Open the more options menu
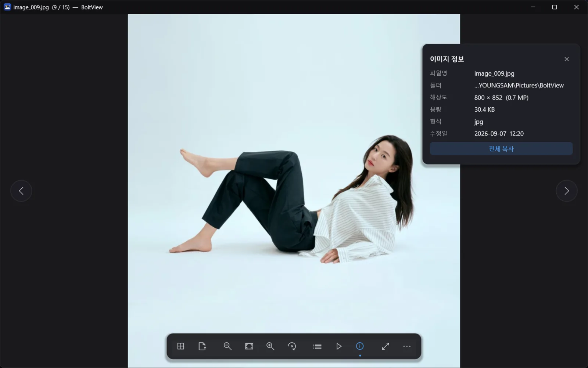This screenshot has width=588, height=368. point(407,346)
